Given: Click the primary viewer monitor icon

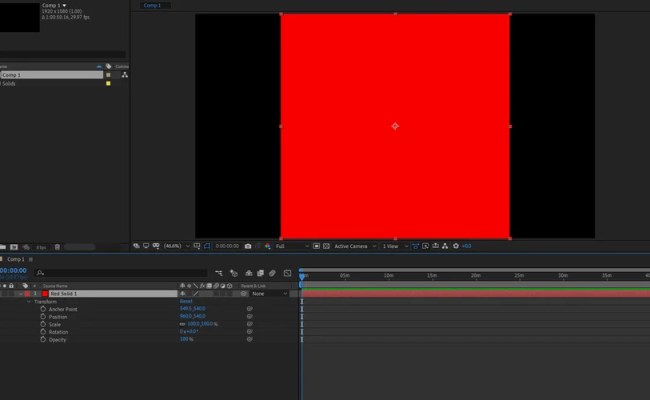Looking at the screenshot, I should click(146, 246).
